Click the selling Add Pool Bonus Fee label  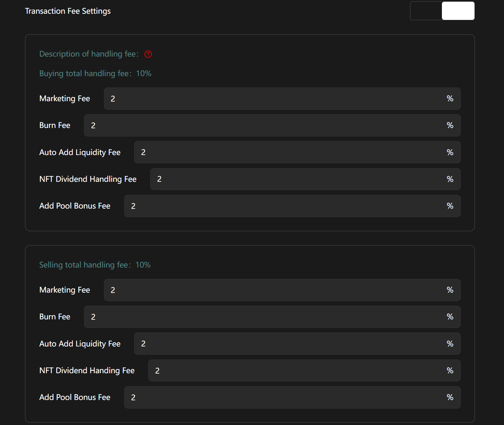[75, 397]
